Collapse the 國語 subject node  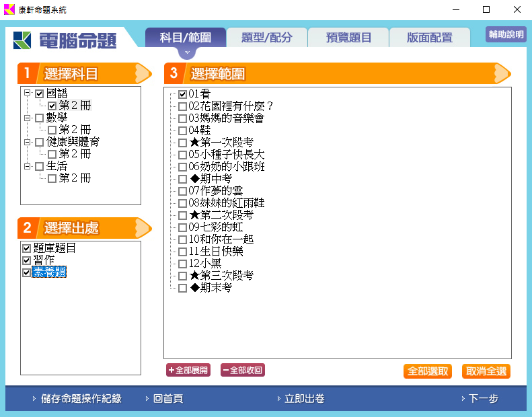click(x=27, y=93)
